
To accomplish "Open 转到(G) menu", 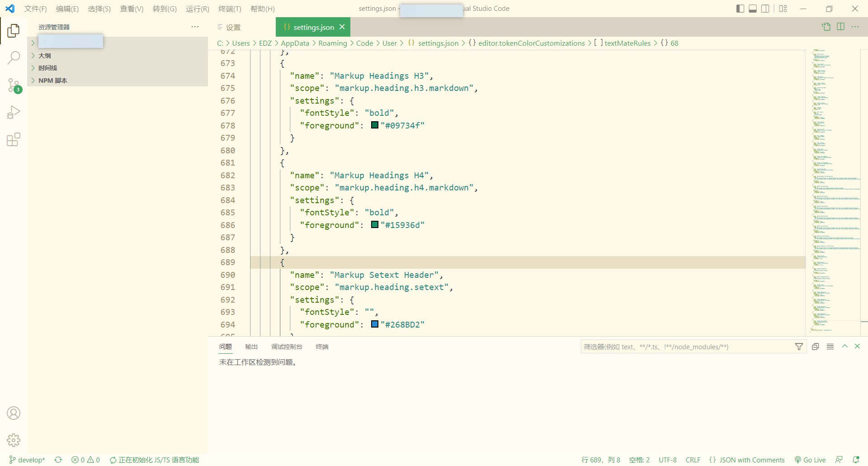I will [165, 9].
